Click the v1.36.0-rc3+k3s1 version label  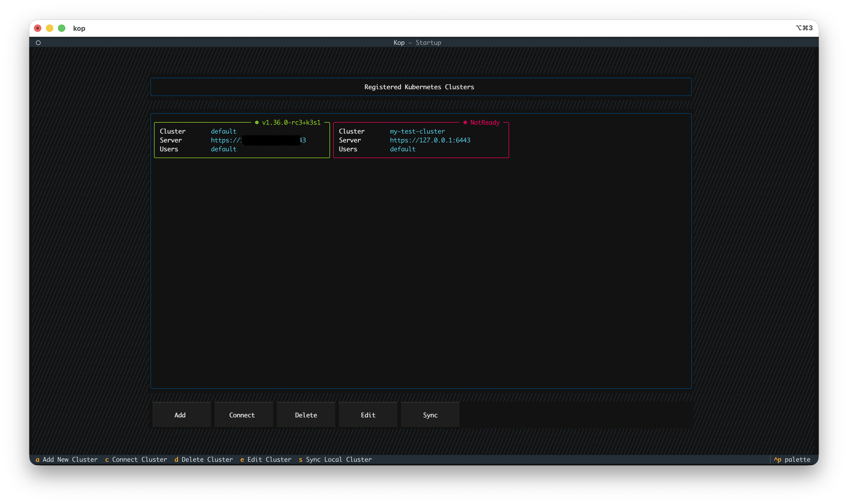click(291, 123)
